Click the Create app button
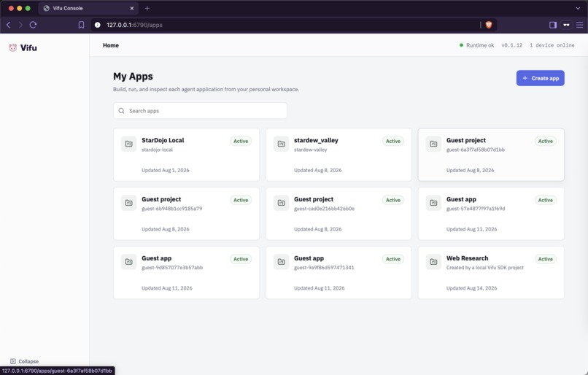 pos(540,78)
